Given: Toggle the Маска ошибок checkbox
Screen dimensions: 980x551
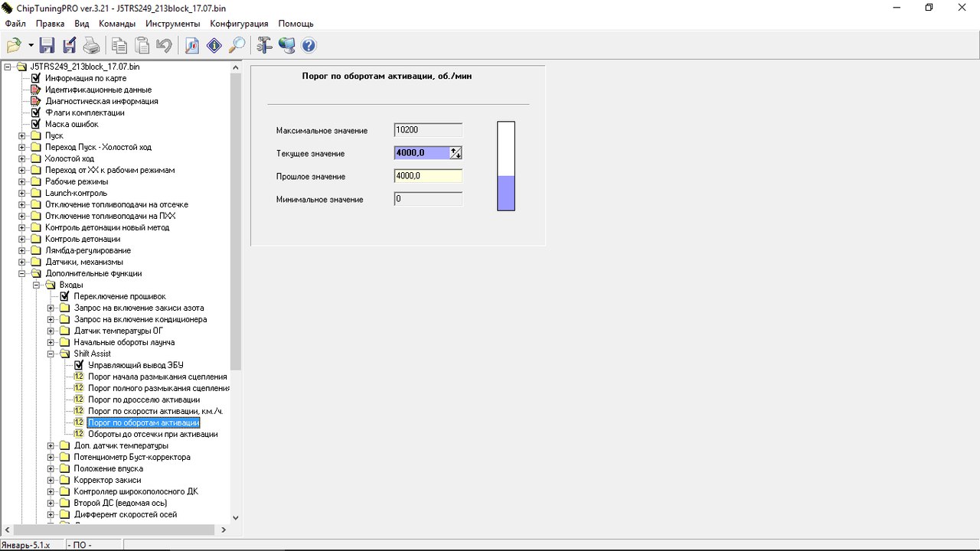Looking at the screenshot, I should pos(35,124).
